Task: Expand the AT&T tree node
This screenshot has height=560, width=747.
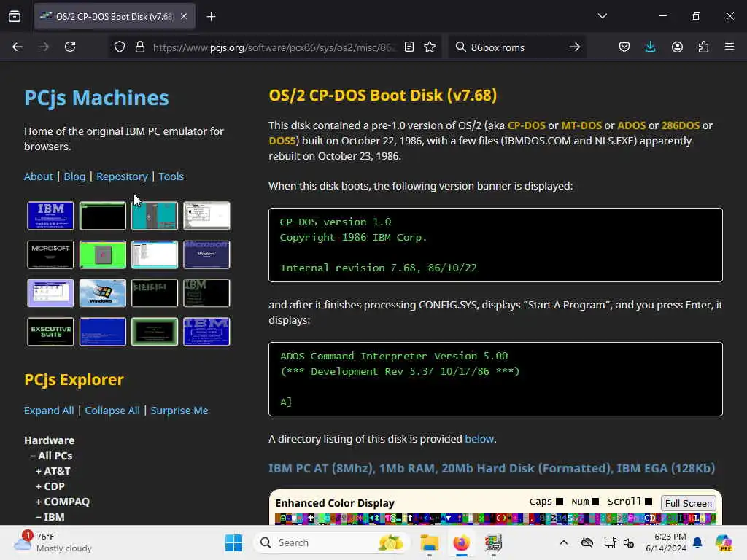Action: [x=53, y=471]
